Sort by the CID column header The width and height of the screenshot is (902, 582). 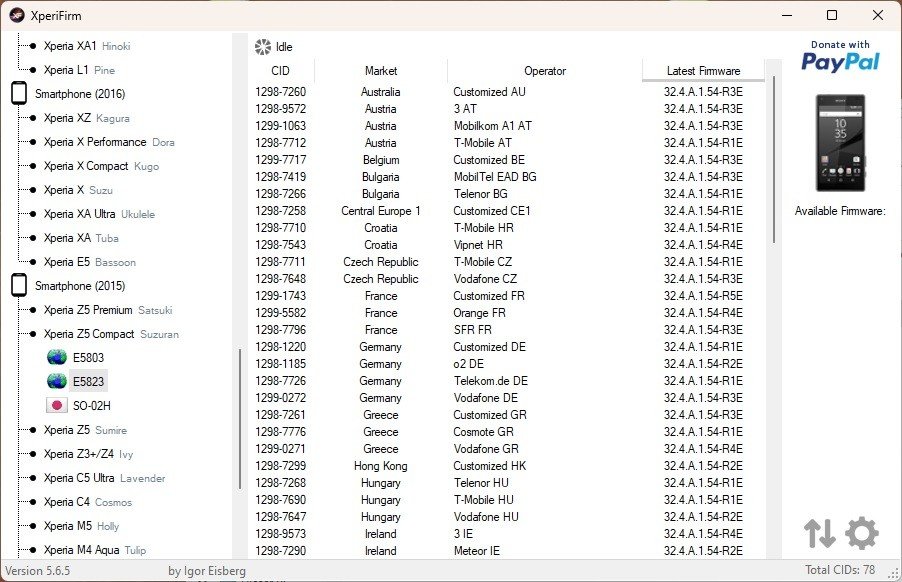[x=280, y=71]
